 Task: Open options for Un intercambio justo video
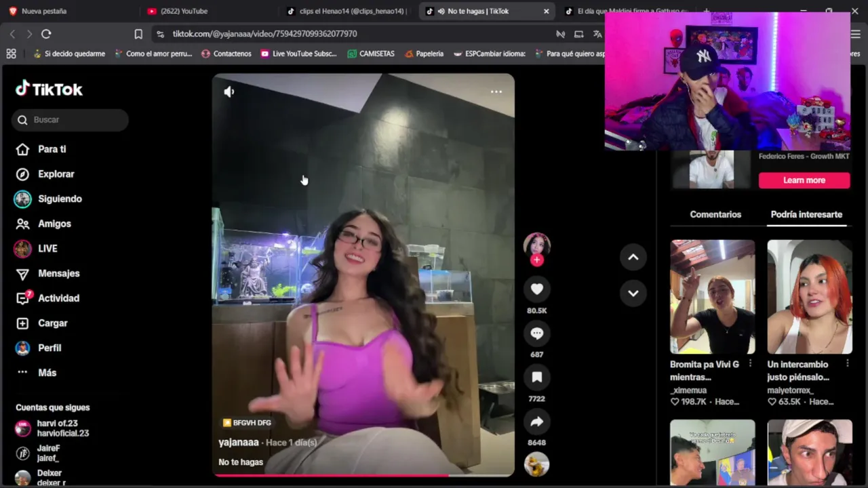click(848, 364)
